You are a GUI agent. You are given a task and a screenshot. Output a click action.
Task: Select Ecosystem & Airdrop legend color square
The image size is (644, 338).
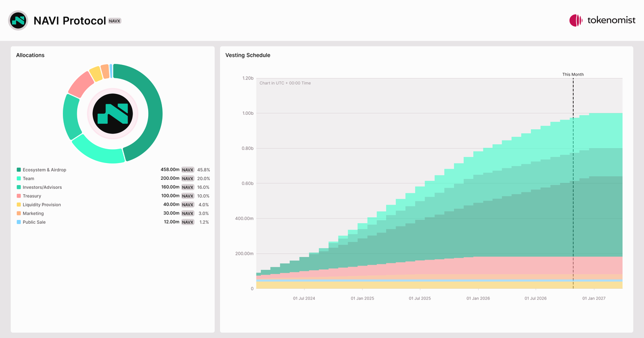click(19, 170)
